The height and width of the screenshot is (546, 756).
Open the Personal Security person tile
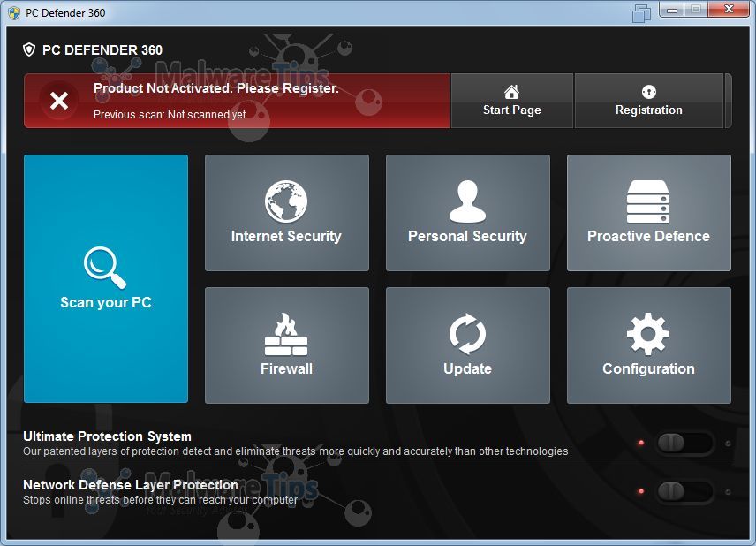(468, 213)
